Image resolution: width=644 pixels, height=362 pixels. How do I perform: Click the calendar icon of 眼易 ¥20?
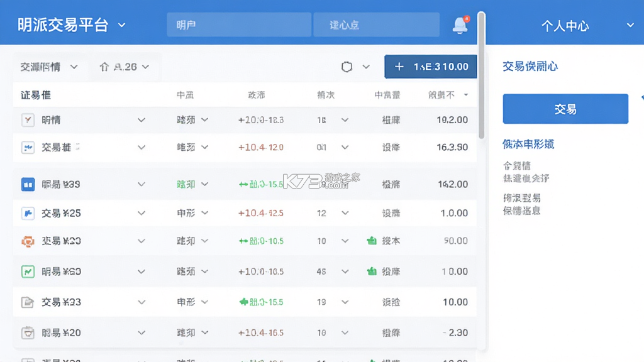pyautogui.click(x=28, y=332)
